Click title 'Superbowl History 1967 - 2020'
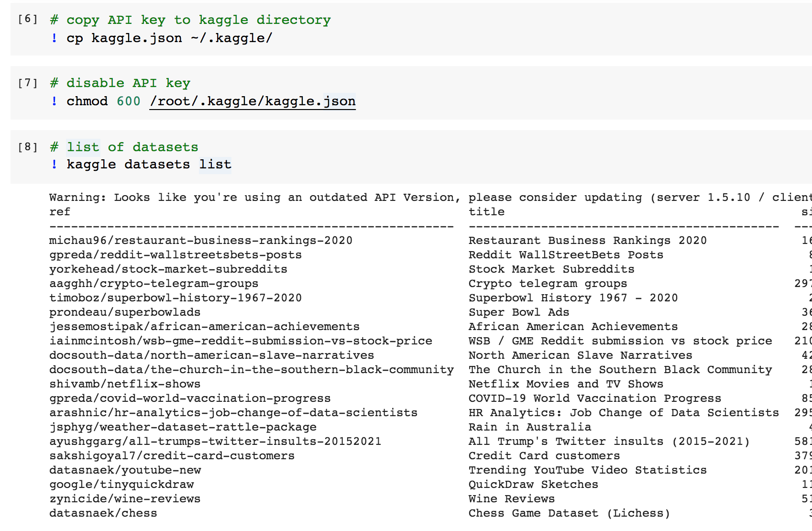Image resolution: width=812 pixels, height=531 pixels. [x=573, y=298]
